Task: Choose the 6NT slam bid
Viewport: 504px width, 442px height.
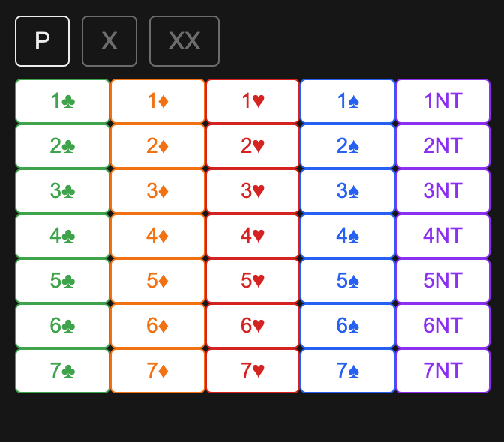Action: (x=442, y=326)
